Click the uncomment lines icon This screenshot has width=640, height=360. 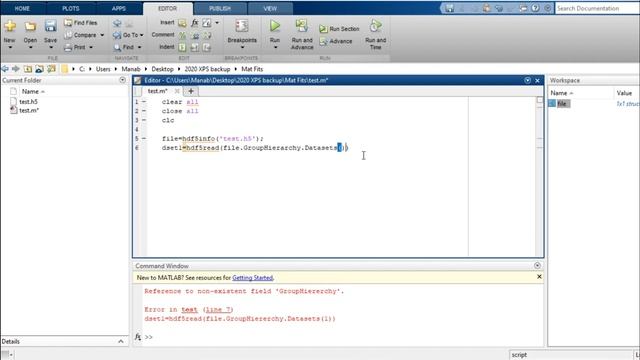click(195, 36)
